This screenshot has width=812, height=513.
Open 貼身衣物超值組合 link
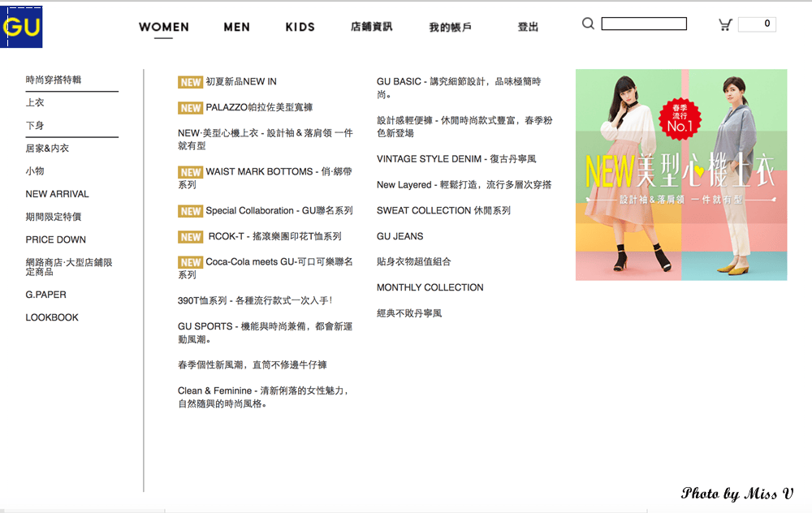click(414, 262)
